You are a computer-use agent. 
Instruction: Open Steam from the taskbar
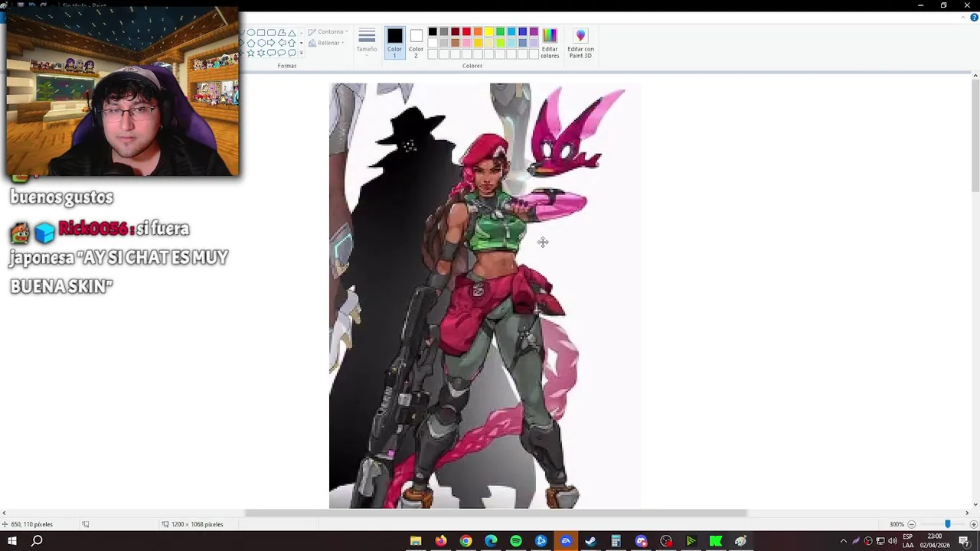click(x=590, y=541)
